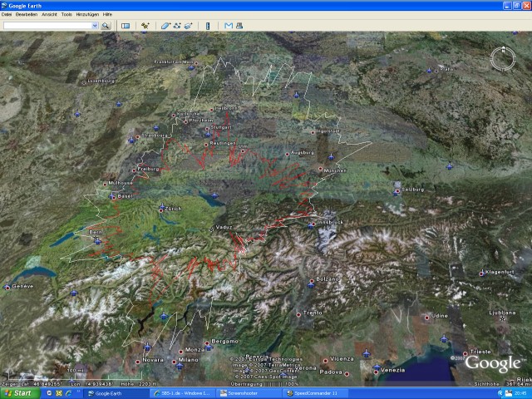This screenshot has height=399, width=532.
Task: Open the Tools menu
Action: [x=66, y=14]
